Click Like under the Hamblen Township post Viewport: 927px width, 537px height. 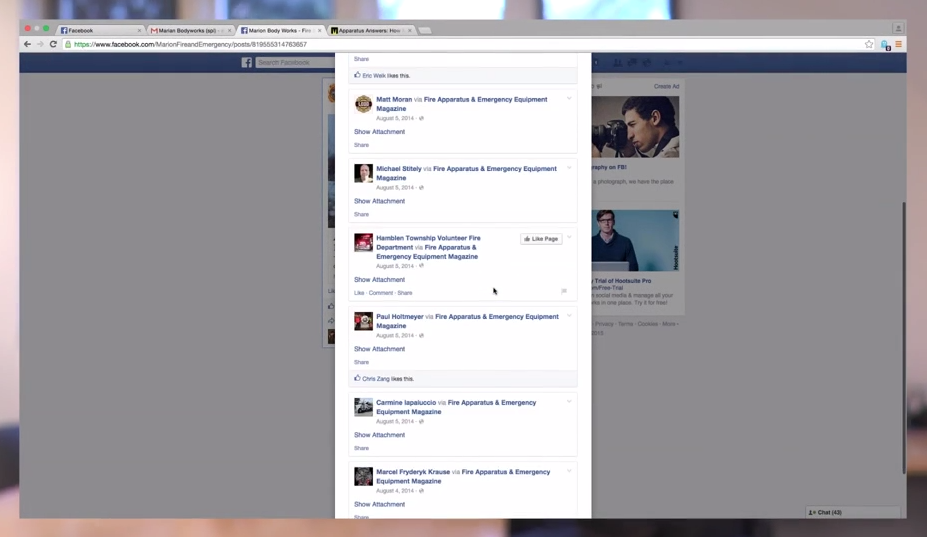tap(359, 293)
